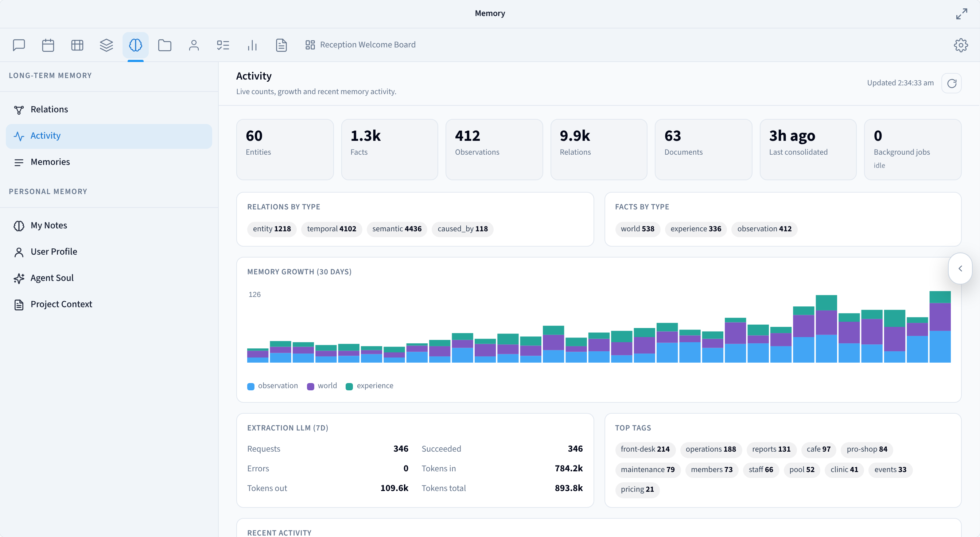Click the 60 Entities card
Viewport: 980px width, 537px height.
click(x=285, y=149)
